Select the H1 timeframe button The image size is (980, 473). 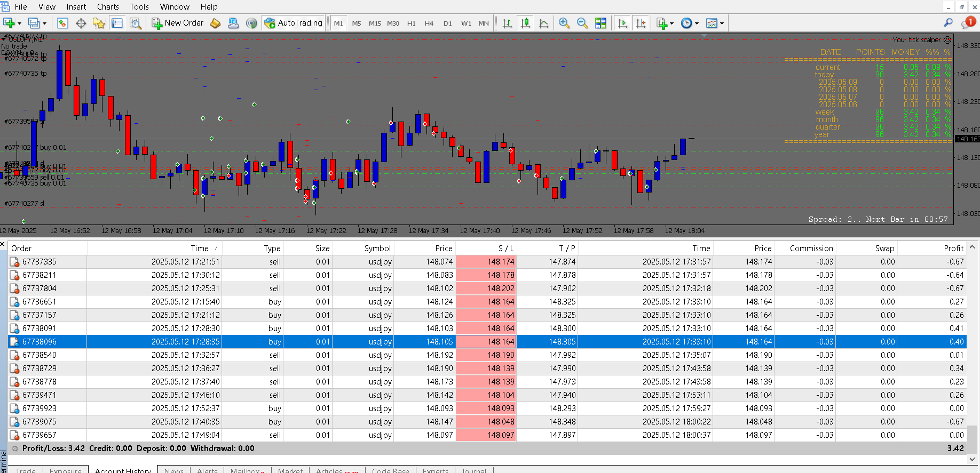pos(411,23)
